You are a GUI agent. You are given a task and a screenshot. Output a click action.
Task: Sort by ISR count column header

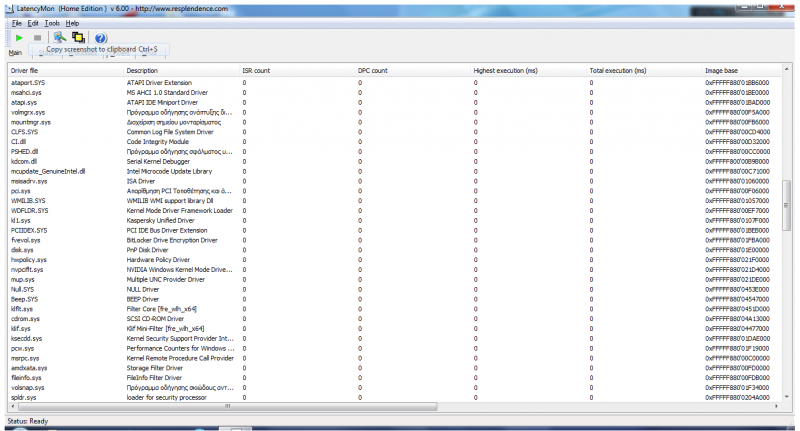(x=256, y=71)
